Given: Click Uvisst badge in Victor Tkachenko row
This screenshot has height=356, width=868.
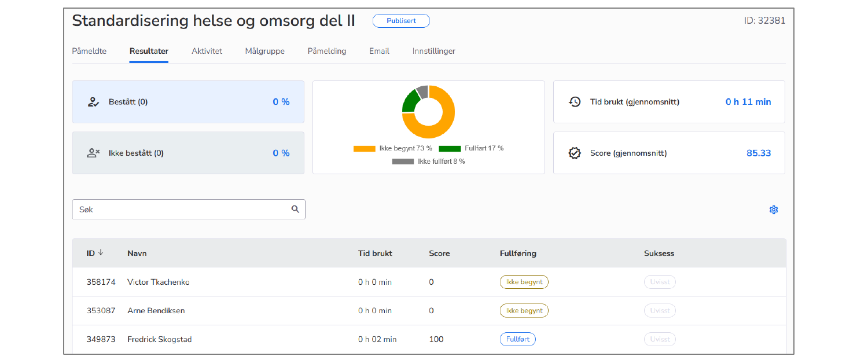Looking at the screenshot, I should coord(660,282).
